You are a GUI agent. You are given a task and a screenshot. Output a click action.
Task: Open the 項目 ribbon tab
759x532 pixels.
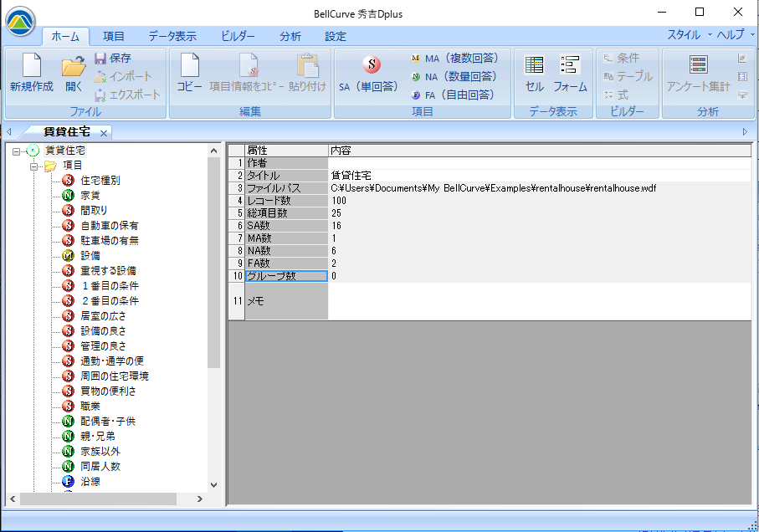(114, 36)
